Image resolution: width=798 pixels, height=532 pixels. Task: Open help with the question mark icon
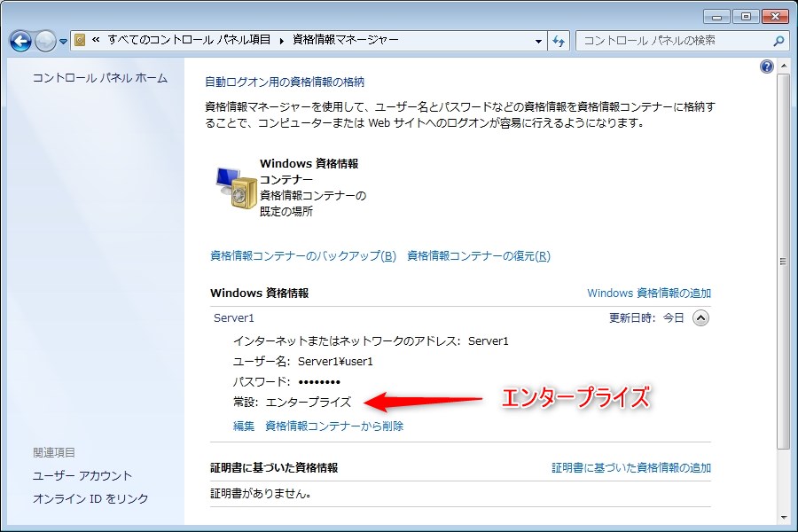766,66
